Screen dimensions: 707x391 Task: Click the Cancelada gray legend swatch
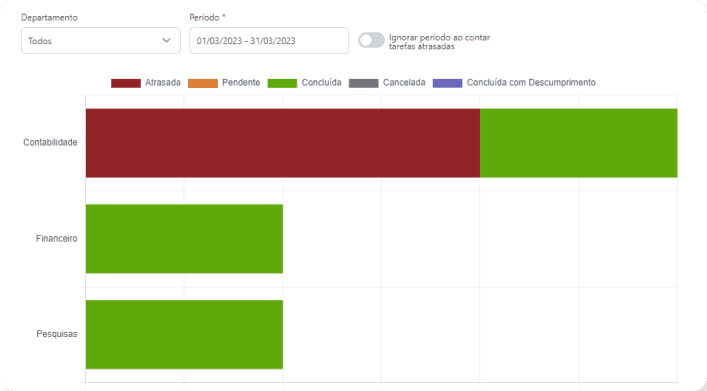[363, 83]
